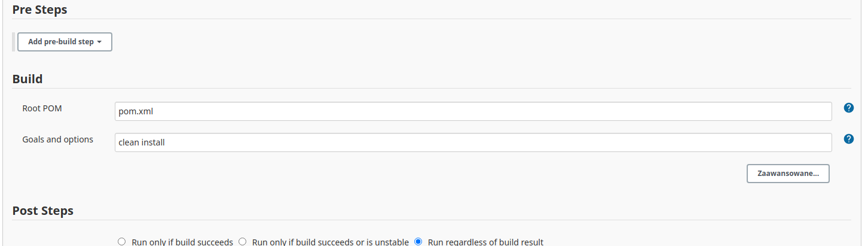Expand Zaawansowane advanced build options

coord(788,174)
